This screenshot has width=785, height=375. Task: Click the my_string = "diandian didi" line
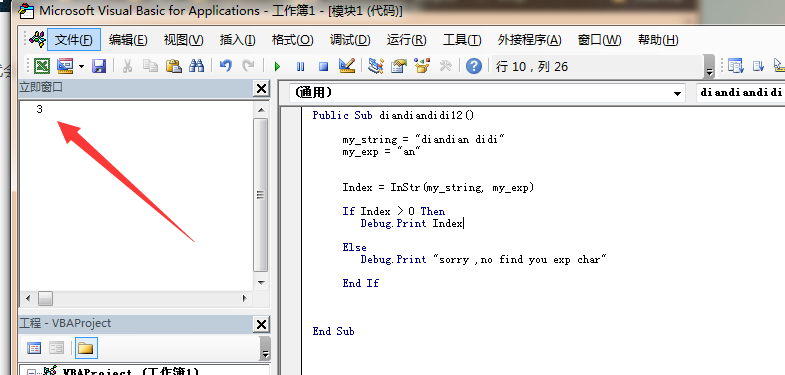(424, 139)
